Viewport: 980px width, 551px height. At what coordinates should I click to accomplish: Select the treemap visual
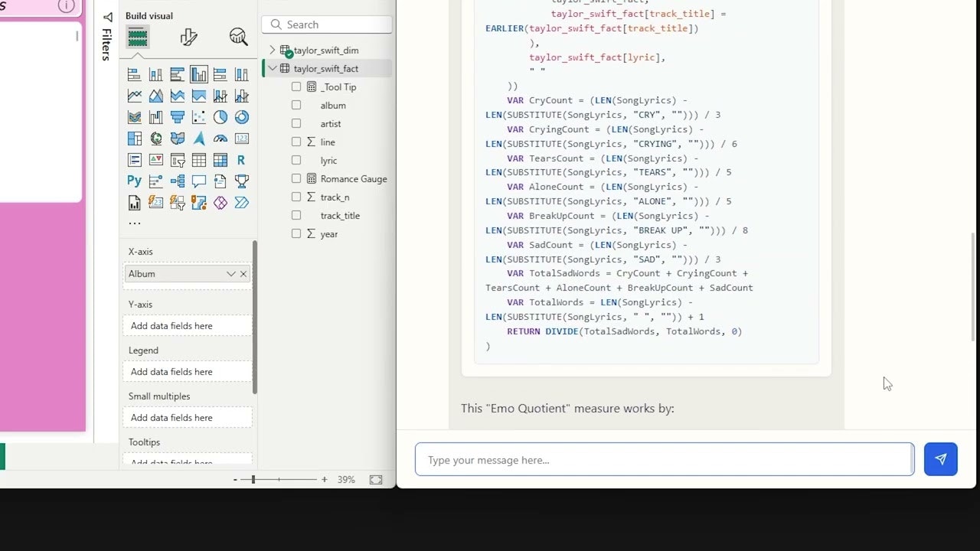click(x=134, y=139)
